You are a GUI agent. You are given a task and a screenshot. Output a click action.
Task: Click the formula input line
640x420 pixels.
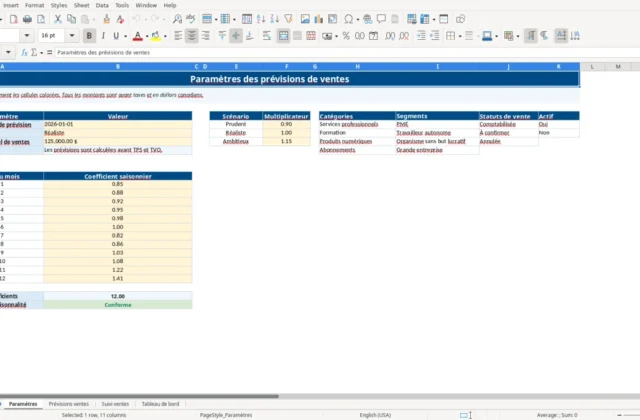tap(347, 52)
